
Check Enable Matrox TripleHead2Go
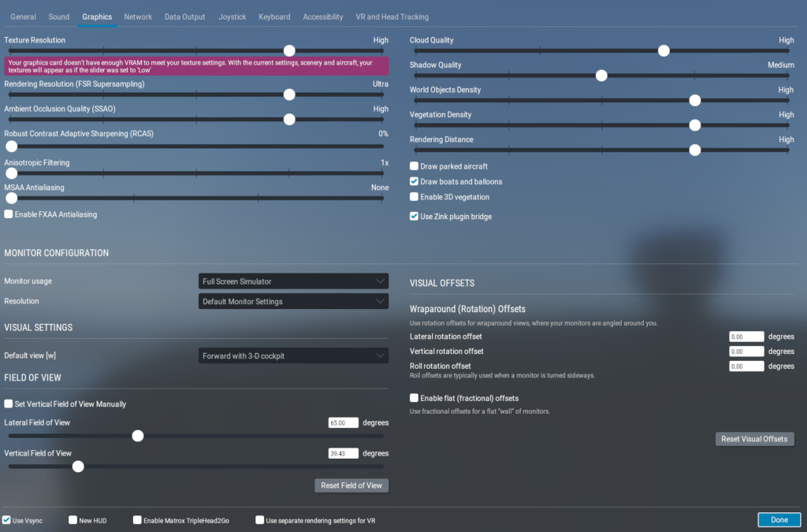pyautogui.click(x=137, y=520)
